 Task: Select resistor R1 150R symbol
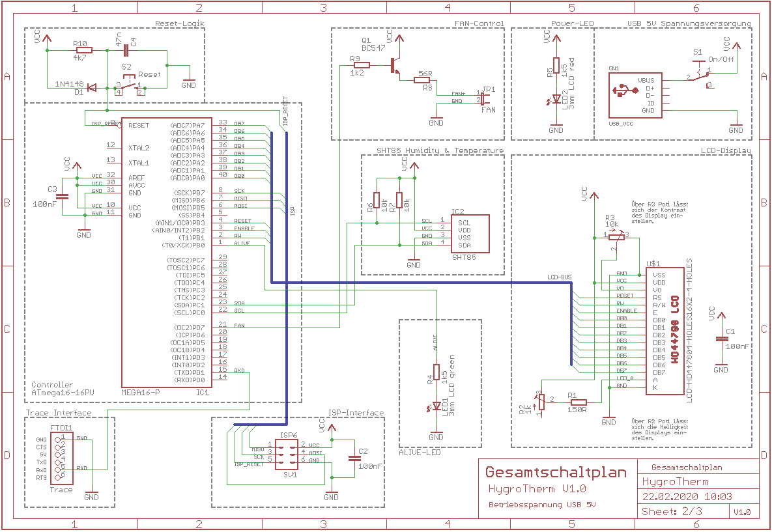(579, 402)
